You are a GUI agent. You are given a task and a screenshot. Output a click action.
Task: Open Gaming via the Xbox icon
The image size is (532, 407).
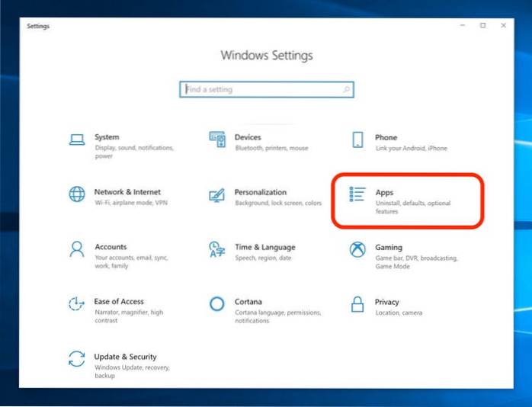[357, 249]
